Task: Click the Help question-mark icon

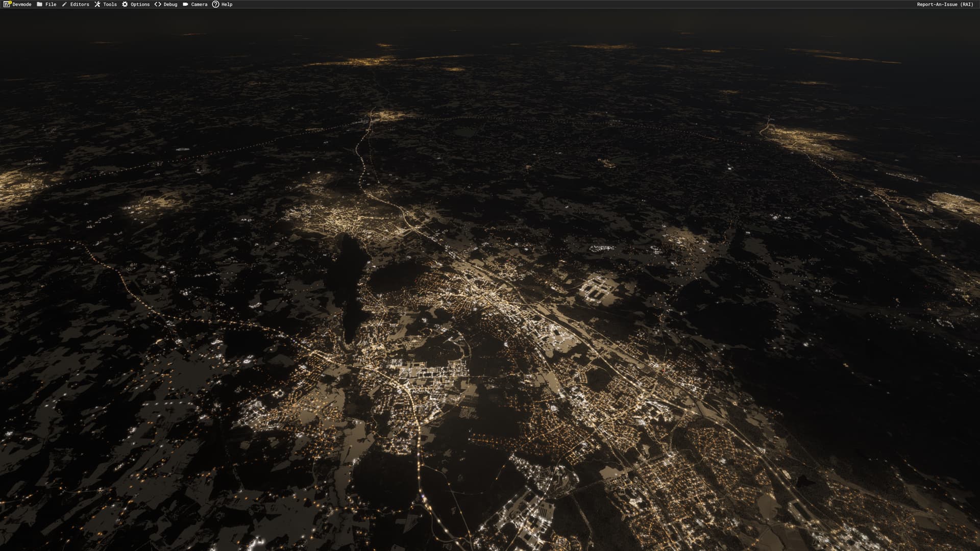Action: pos(215,4)
